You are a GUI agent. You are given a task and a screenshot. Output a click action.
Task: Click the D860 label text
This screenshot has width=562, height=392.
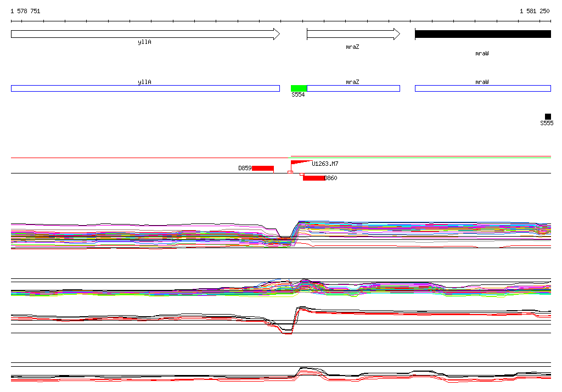point(331,178)
